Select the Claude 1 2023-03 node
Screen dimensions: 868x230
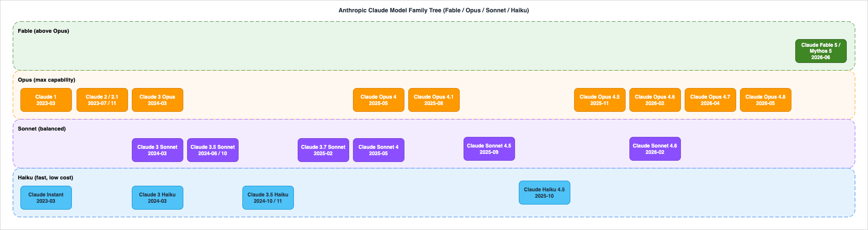[x=46, y=100]
